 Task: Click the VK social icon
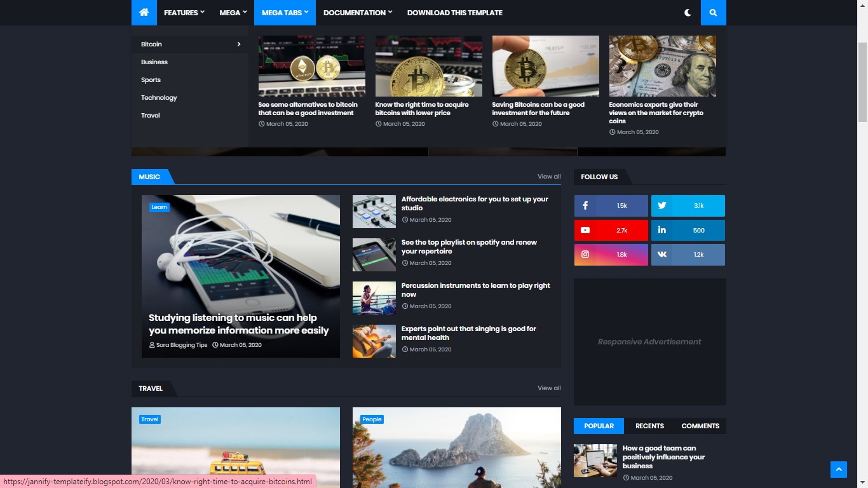coord(688,254)
